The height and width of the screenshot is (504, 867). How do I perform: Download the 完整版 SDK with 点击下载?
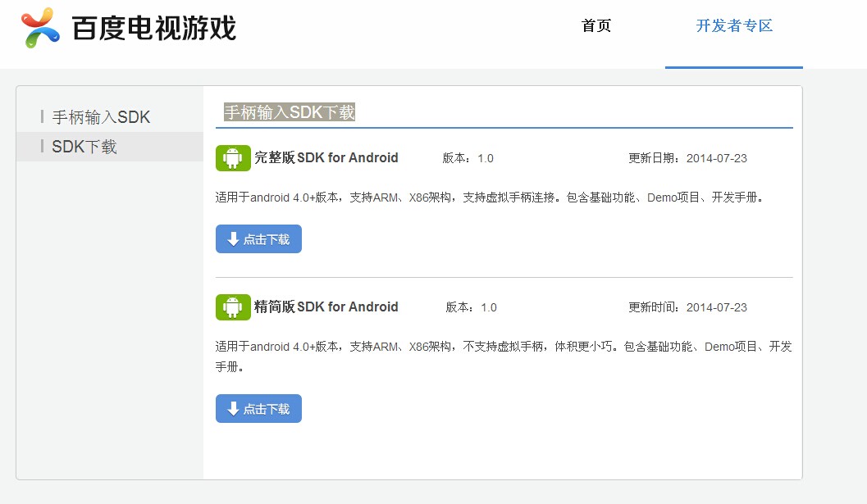tap(258, 238)
